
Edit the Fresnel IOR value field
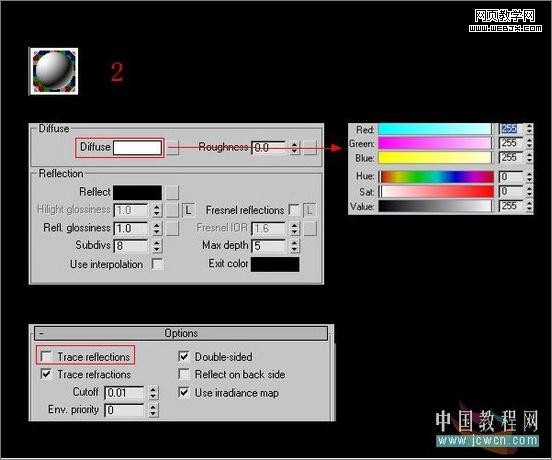(x=269, y=228)
